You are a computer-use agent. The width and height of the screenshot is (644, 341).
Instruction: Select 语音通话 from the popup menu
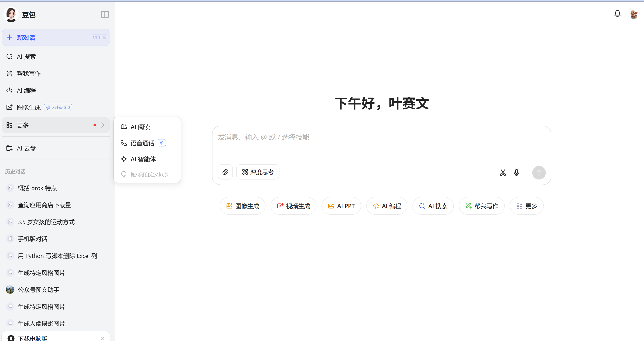tap(147, 143)
